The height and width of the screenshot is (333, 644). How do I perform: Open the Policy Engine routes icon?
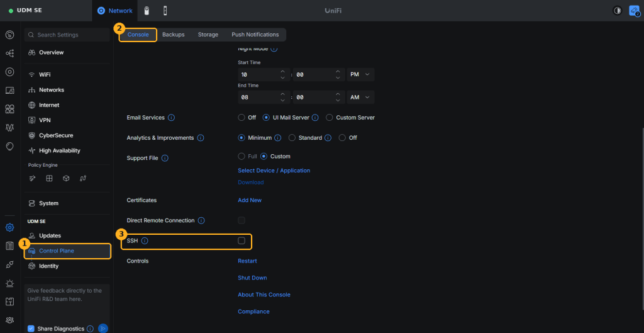click(x=83, y=178)
